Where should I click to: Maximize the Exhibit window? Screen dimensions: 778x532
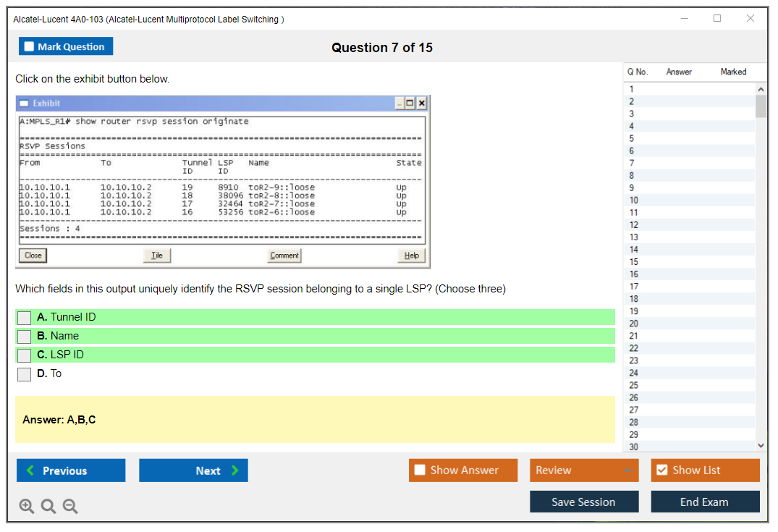[x=411, y=104]
